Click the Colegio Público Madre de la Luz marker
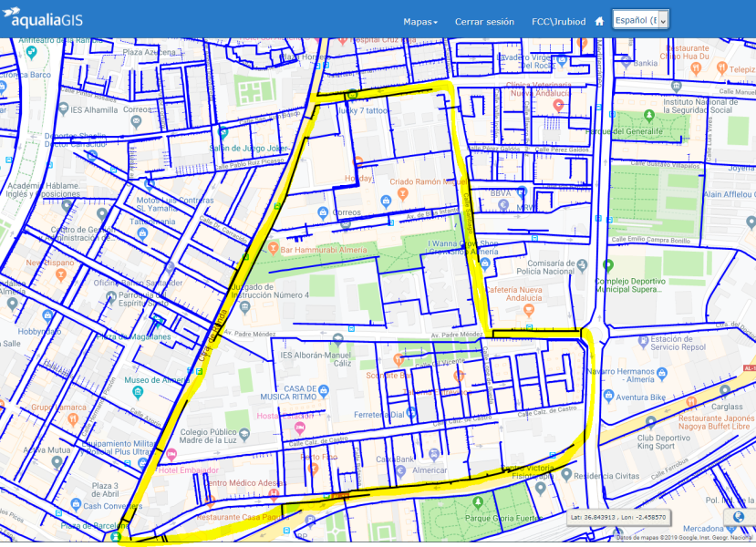This screenshot has width=756, height=547. pyautogui.click(x=244, y=434)
